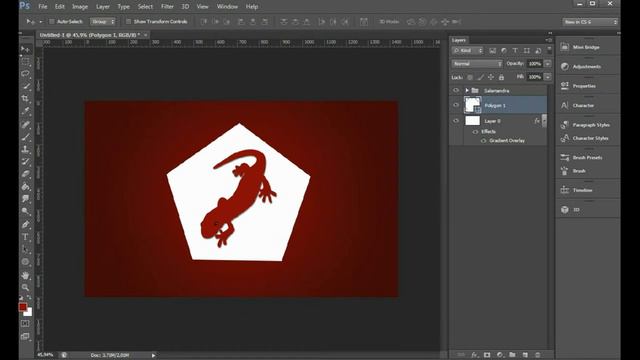The width and height of the screenshot is (640, 360).
Task: Select the Pen tool
Action: (x=25, y=224)
